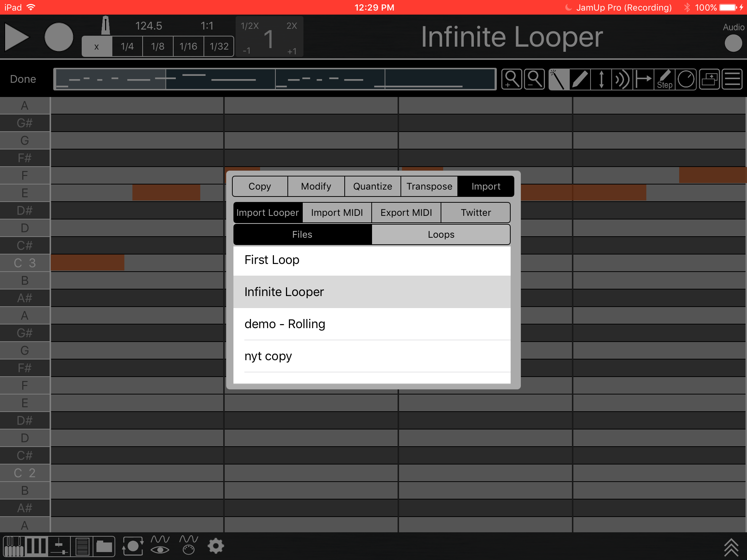This screenshot has width=747, height=560.
Task: Tap the round record button
Action: coord(59,37)
